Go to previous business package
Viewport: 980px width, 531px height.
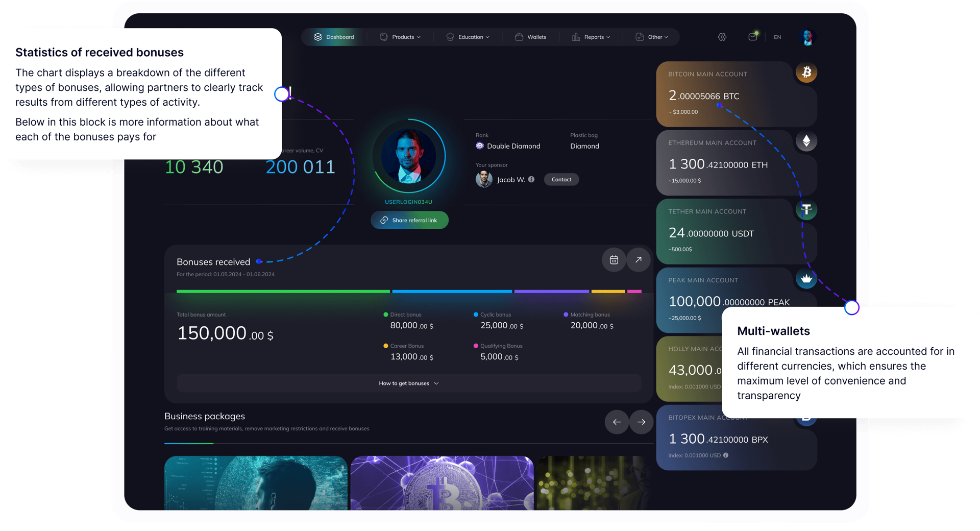617,422
